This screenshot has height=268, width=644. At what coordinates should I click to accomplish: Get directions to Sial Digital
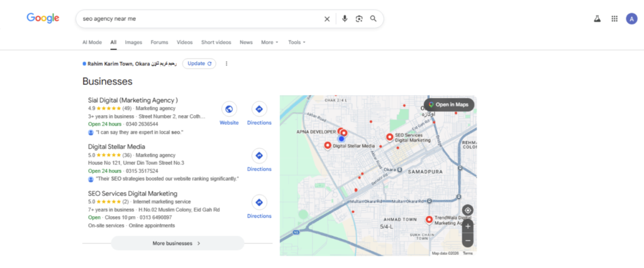[259, 109]
